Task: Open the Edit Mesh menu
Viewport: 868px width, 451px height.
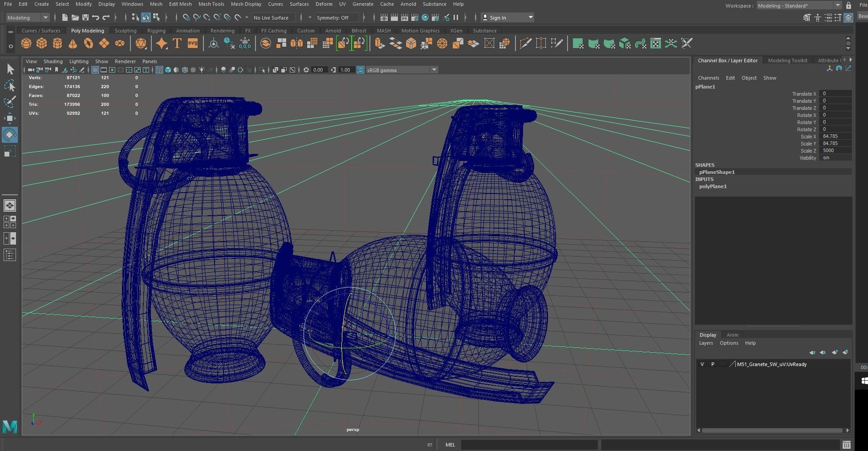Action: pyautogui.click(x=180, y=4)
